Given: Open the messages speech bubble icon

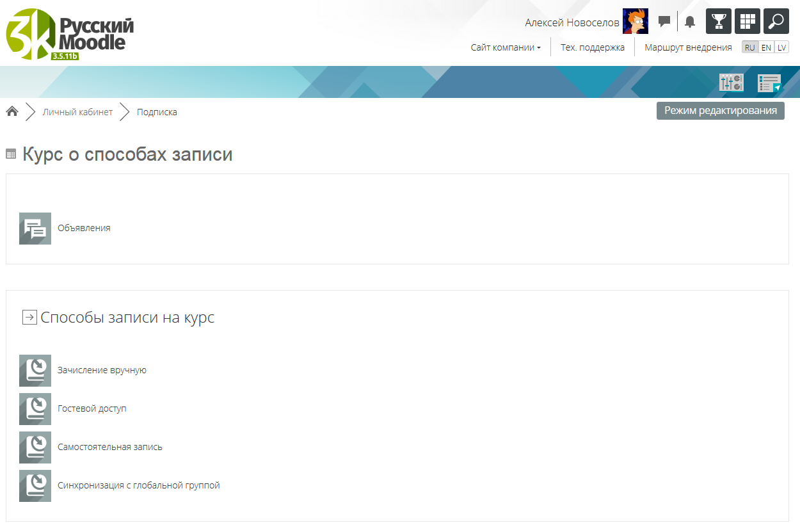Looking at the screenshot, I should click(664, 21).
